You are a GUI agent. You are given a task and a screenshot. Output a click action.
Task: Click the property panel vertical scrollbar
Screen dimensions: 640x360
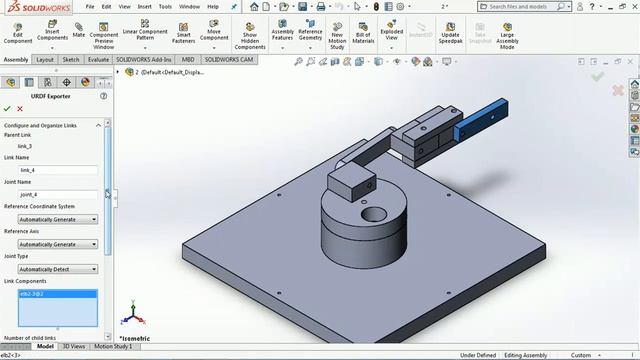tap(108, 191)
